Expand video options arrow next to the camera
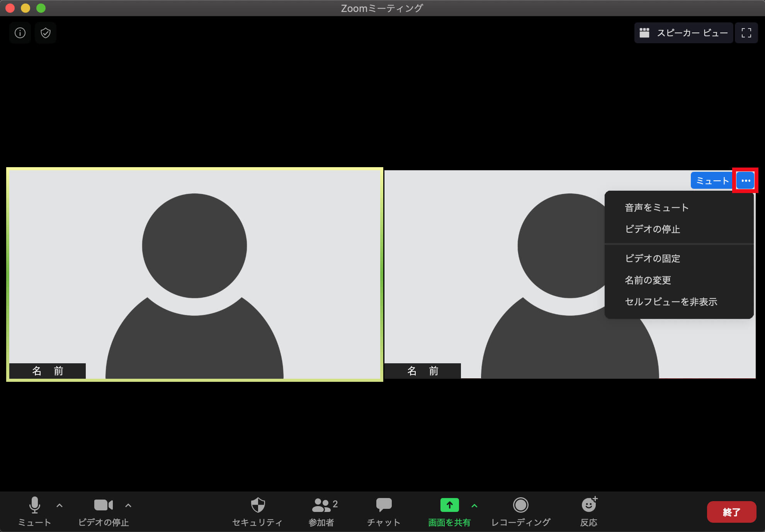The height and width of the screenshot is (532, 765). click(128, 505)
